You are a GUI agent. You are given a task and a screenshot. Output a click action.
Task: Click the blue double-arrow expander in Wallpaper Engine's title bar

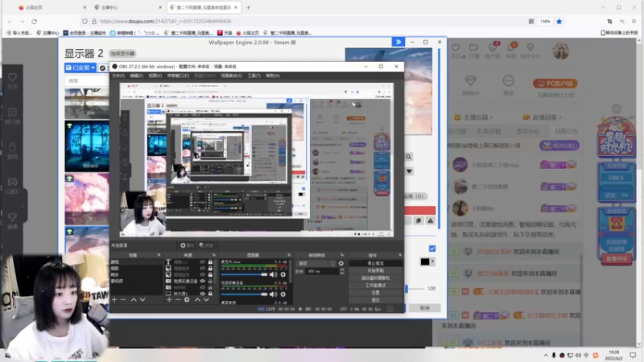click(x=398, y=42)
